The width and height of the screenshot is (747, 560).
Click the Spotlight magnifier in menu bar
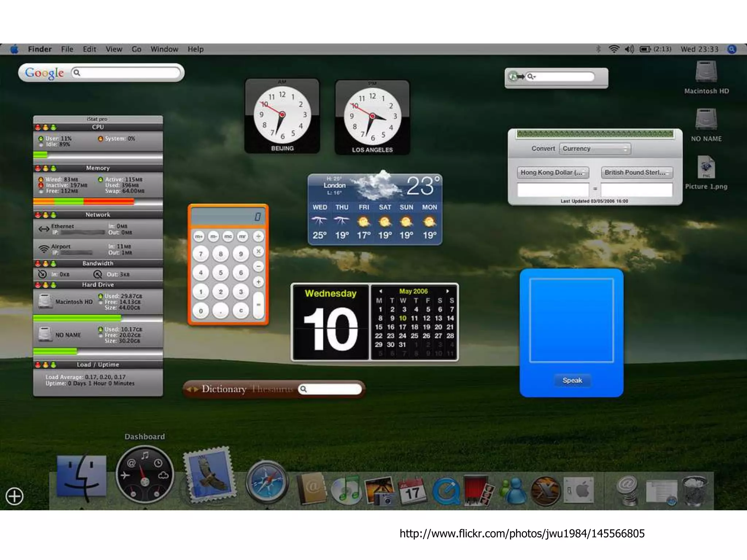732,49
